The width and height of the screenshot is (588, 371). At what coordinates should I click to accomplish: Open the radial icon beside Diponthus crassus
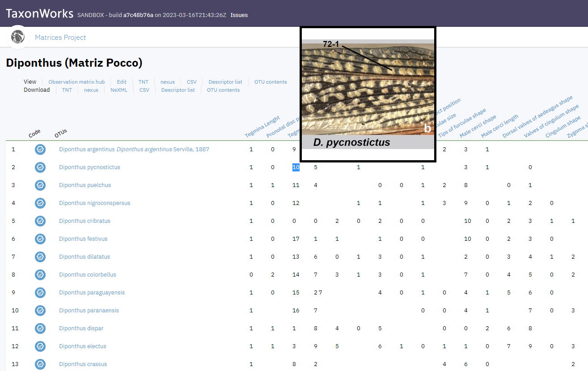pyautogui.click(x=40, y=364)
